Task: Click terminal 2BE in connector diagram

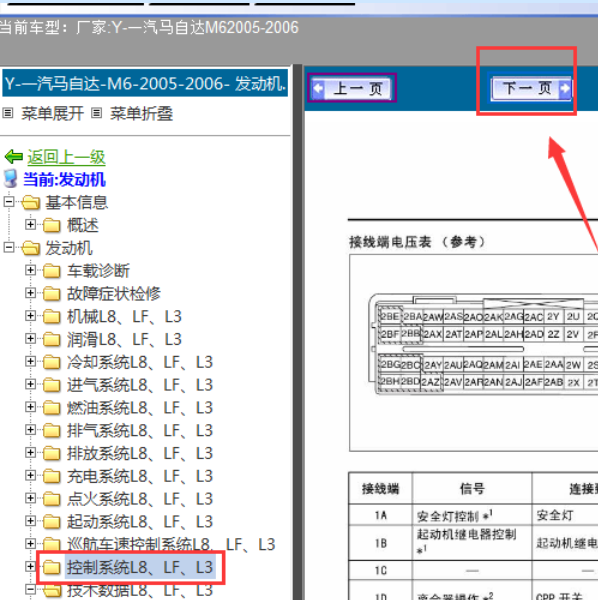Action: [389, 316]
